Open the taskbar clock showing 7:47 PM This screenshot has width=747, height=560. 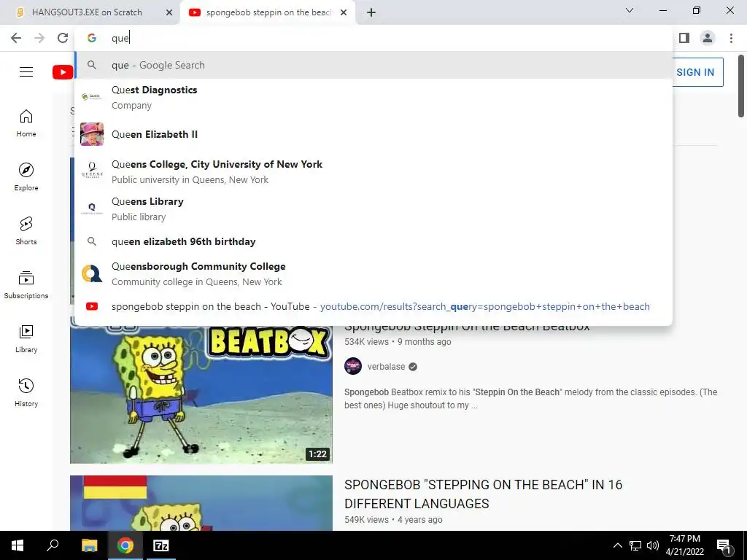[684, 545]
